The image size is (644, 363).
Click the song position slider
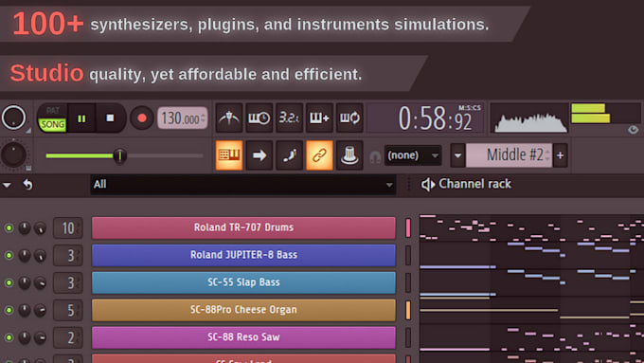click(124, 155)
